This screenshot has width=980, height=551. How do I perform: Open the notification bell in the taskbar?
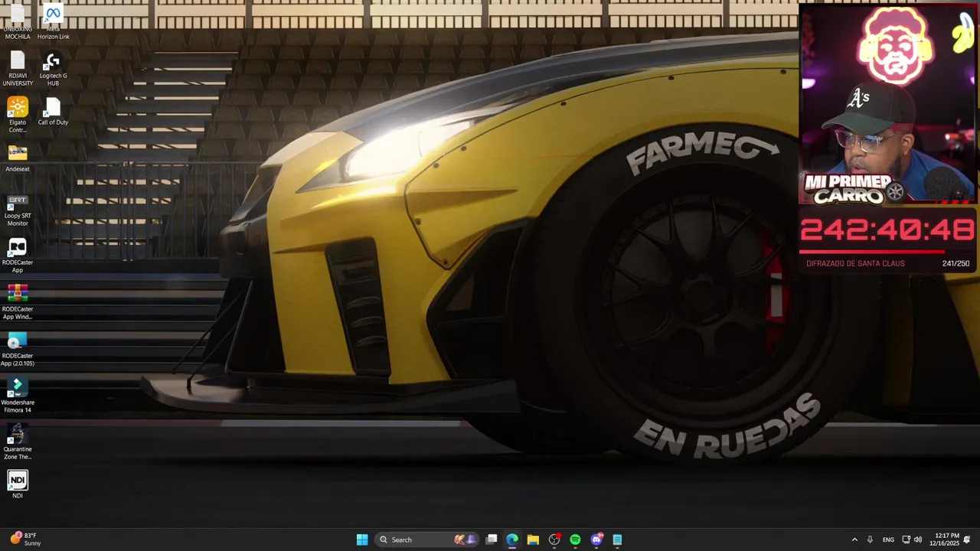tap(967, 540)
